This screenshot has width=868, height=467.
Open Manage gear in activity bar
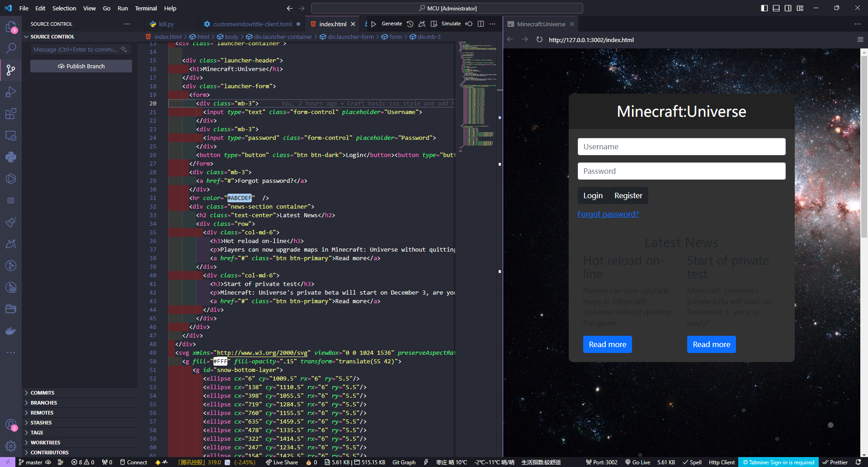11,446
